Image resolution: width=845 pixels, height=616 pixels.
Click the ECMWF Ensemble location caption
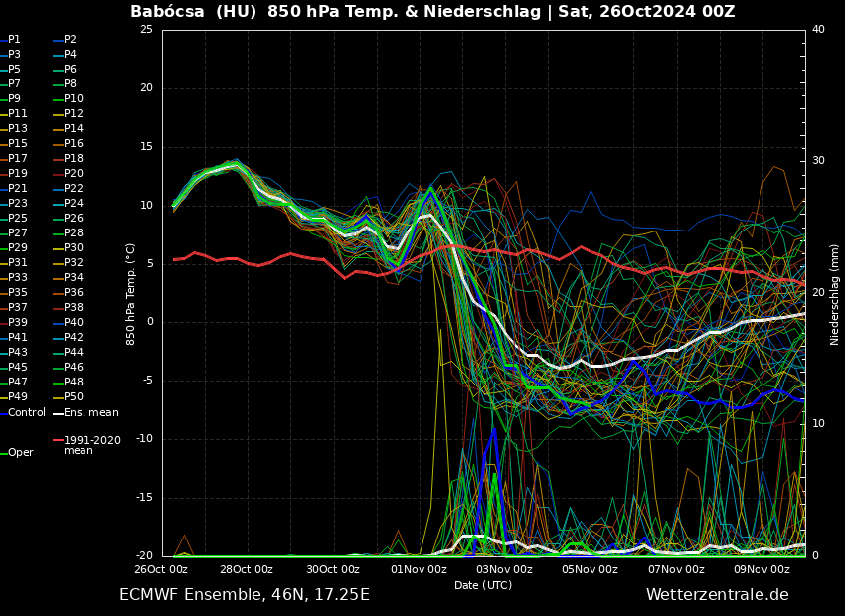244,595
